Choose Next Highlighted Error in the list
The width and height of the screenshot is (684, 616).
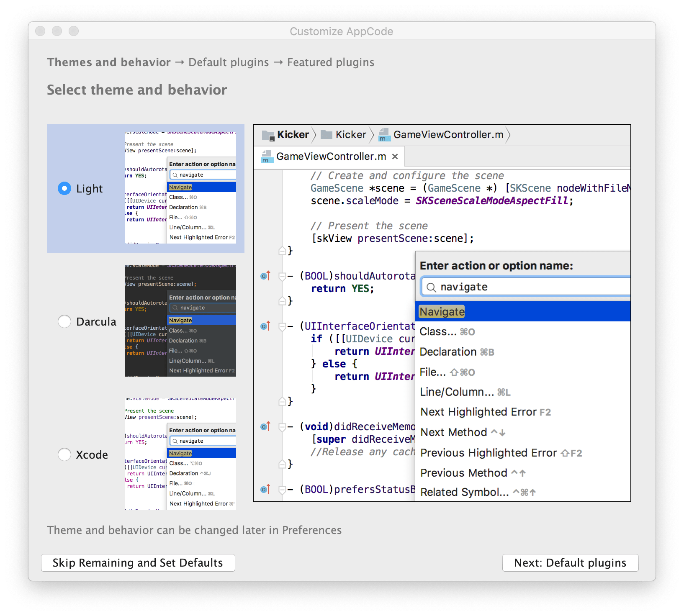point(523,412)
